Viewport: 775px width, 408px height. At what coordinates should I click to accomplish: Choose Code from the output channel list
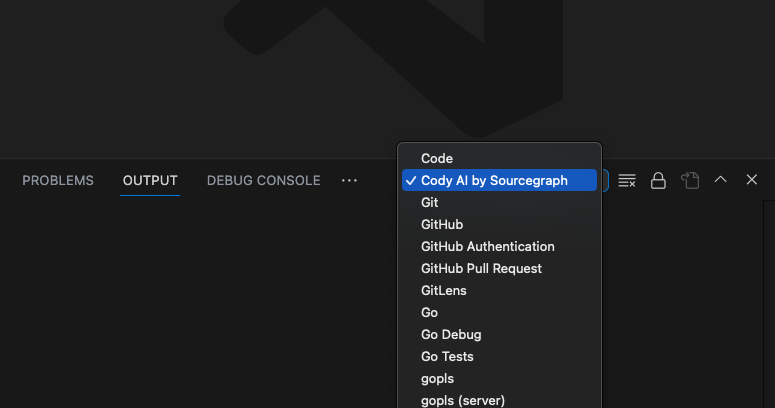pyautogui.click(x=499, y=158)
